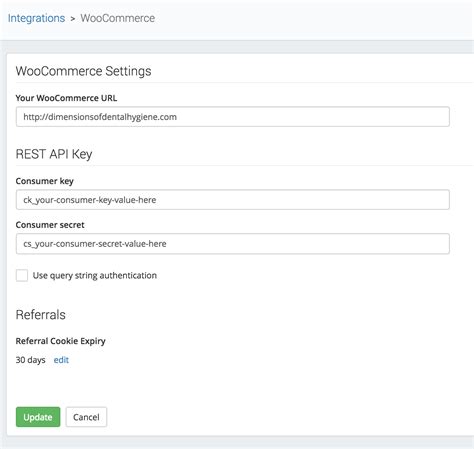Image resolution: width=474 pixels, height=449 pixels.
Task: Click the WooCommerce breadcrumb text
Action: point(118,18)
